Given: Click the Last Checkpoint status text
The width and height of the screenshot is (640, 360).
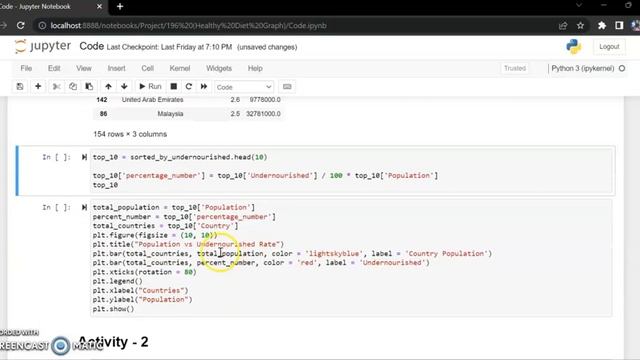Looking at the screenshot, I should 169,47.
